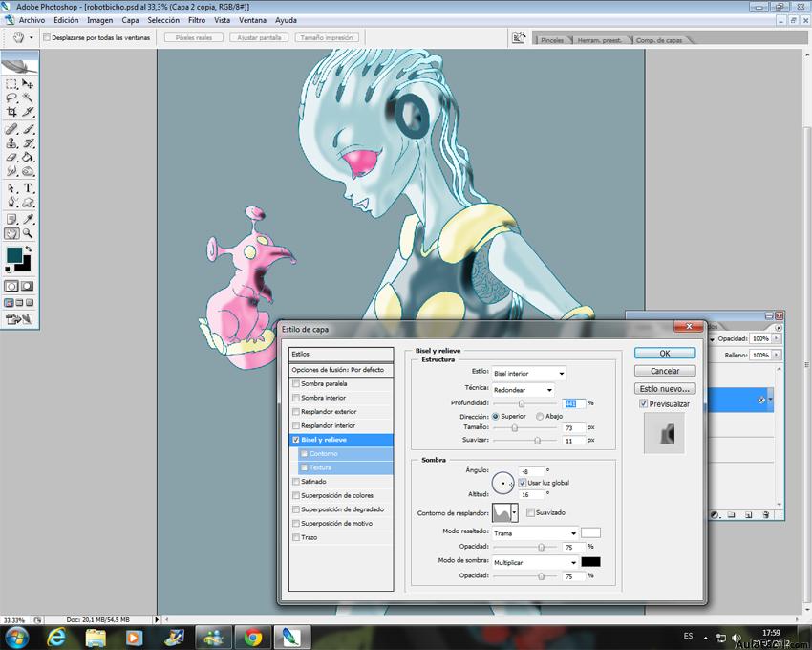Select the Slice tool

pyautogui.click(x=28, y=112)
